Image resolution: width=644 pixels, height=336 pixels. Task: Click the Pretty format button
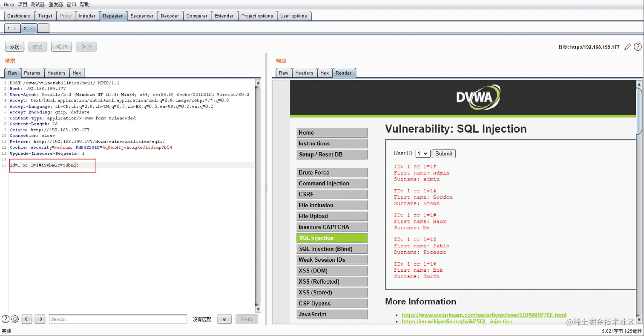(247, 319)
